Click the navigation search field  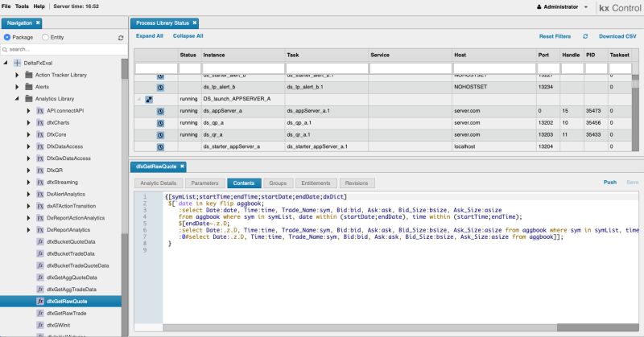point(64,49)
